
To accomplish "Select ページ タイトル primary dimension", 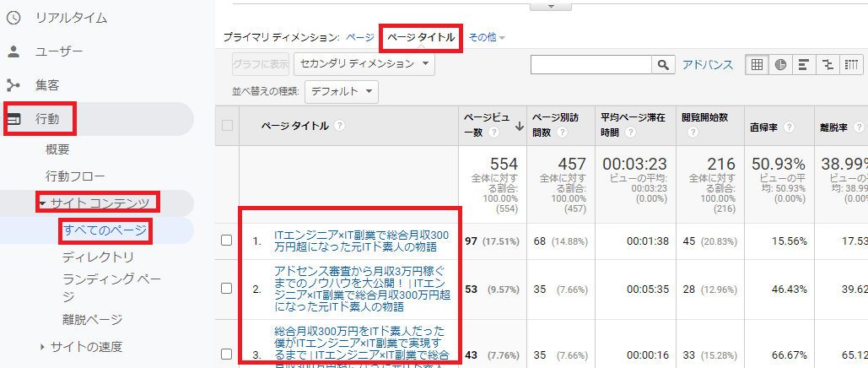I will pos(421,37).
